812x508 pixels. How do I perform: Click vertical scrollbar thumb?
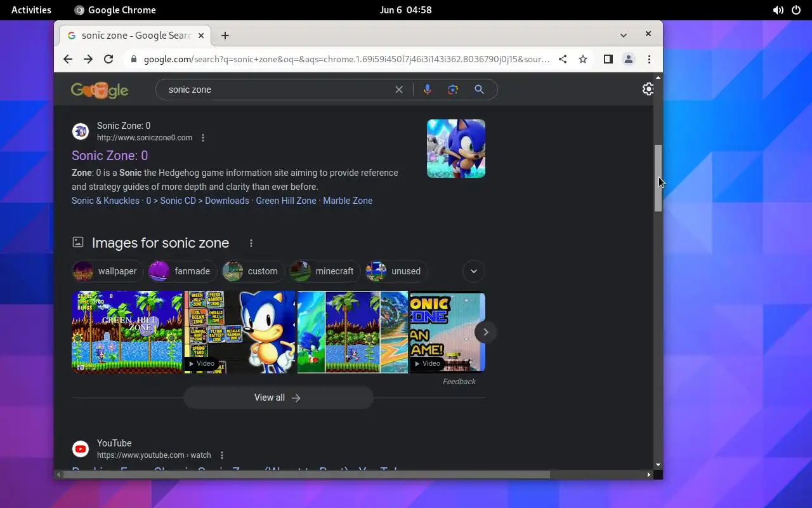[x=658, y=178]
